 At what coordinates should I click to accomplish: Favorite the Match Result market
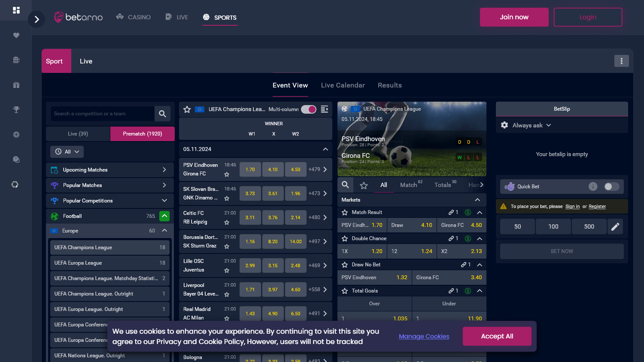[344, 212]
